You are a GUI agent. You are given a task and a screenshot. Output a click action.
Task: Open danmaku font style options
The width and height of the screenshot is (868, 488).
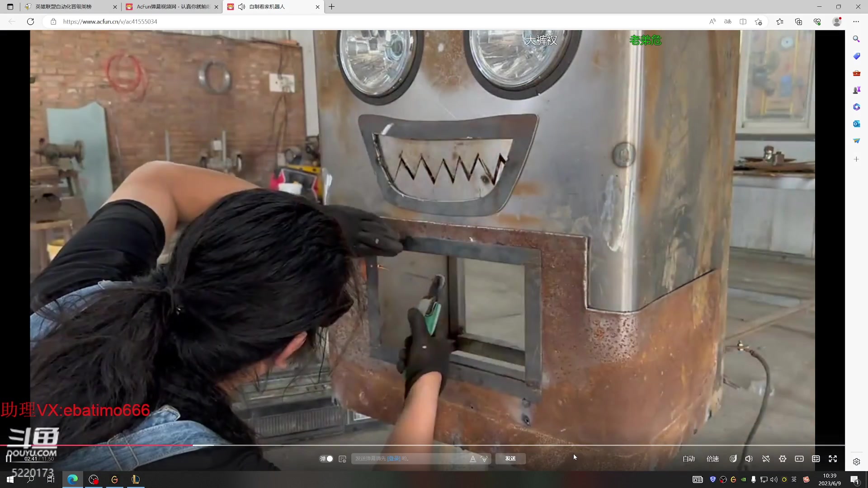point(473,459)
